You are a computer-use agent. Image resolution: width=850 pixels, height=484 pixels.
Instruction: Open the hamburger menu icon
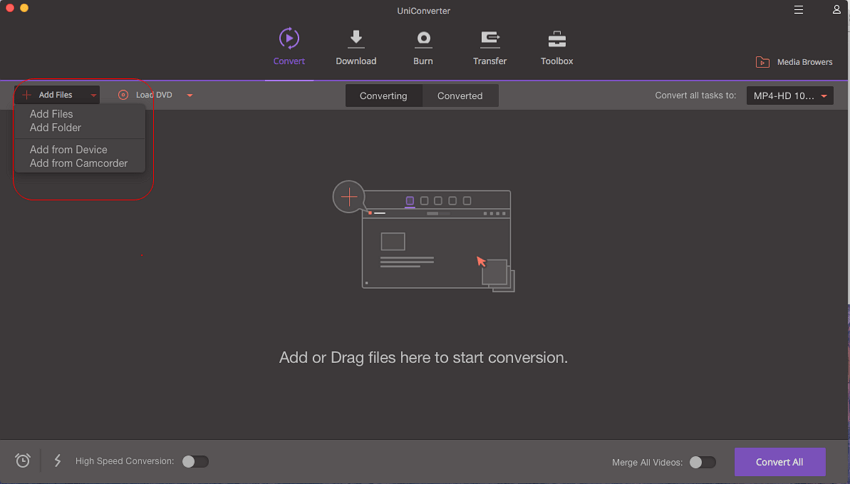(799, 10)
